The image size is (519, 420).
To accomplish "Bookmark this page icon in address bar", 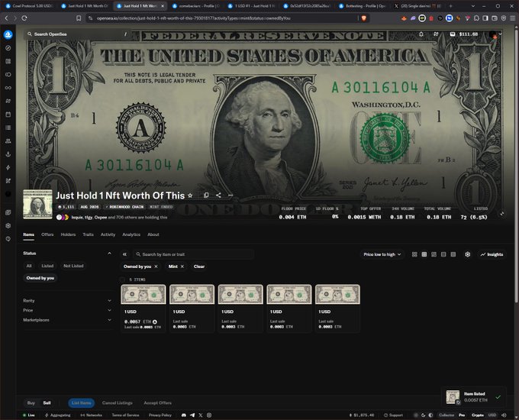I will tap(79, 18).
